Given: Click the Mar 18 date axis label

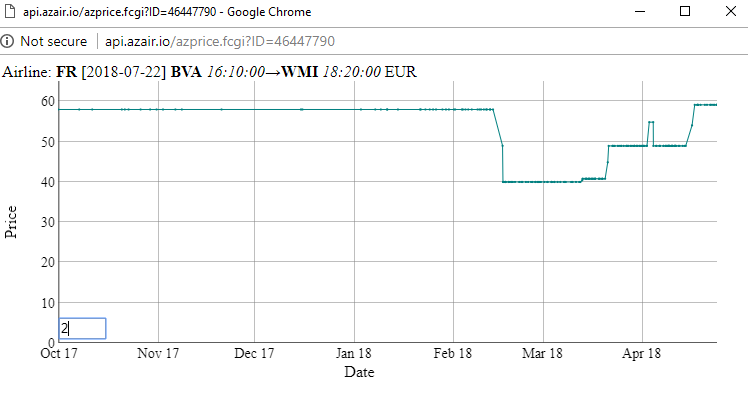Looking at the screenshot, I should [x=542, y=354].
